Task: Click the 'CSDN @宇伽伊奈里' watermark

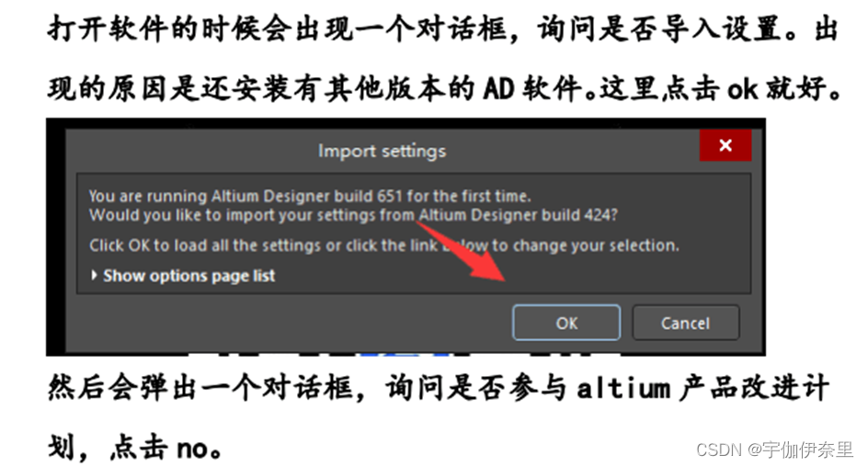Action: click(x=774, y=450)
